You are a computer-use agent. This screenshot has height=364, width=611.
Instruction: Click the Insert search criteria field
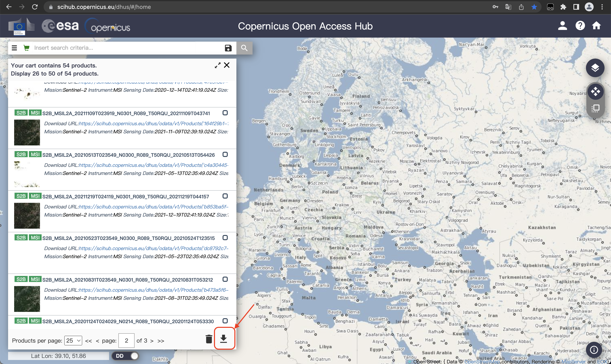(127, 48)
